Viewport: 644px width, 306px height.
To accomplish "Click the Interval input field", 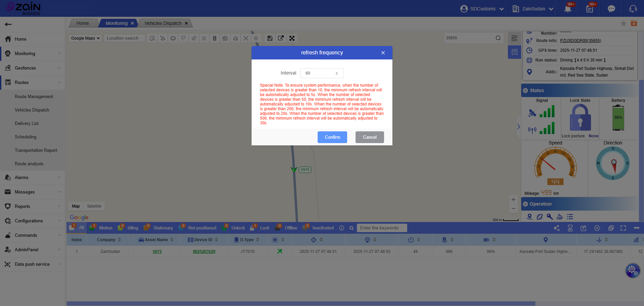I will pos(319,73).
